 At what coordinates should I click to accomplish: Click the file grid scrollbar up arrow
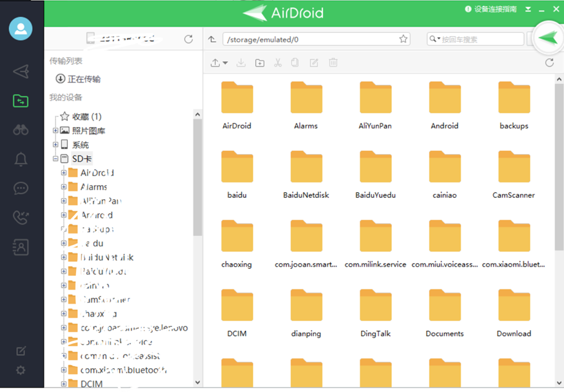(x=559, y=79)
